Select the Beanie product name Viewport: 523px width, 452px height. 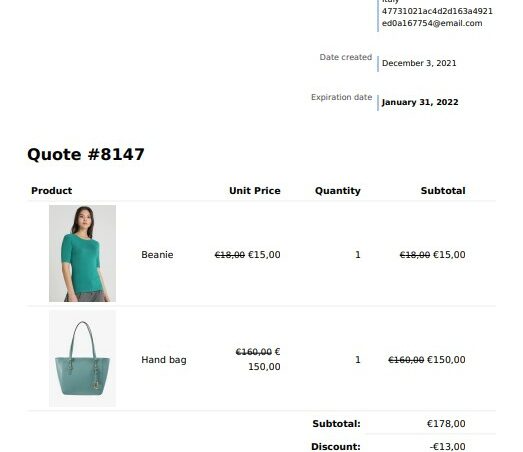[x=157, y=255]
